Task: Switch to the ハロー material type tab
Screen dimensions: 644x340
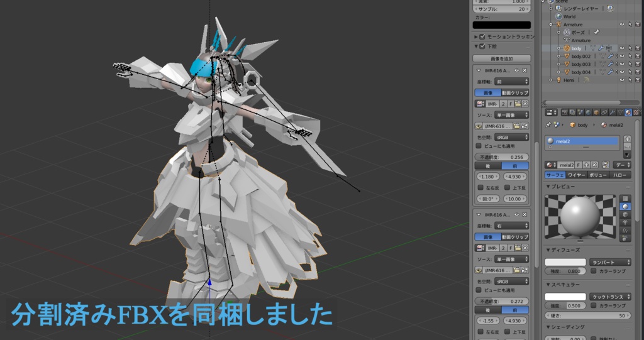Action: click(x=619, y=175)
